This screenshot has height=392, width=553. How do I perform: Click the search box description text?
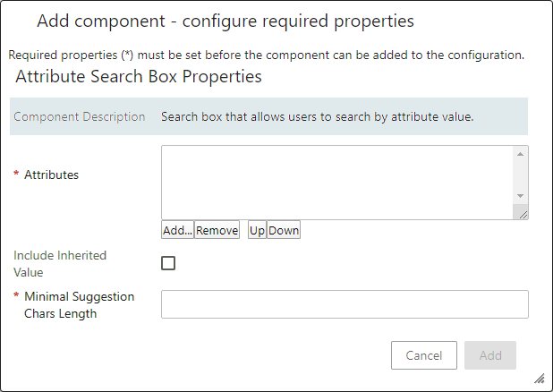(318, 116)
